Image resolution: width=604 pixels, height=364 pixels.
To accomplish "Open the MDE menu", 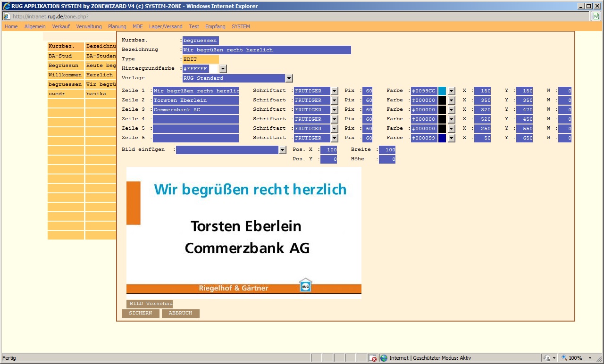I will [x=138, y=26].
